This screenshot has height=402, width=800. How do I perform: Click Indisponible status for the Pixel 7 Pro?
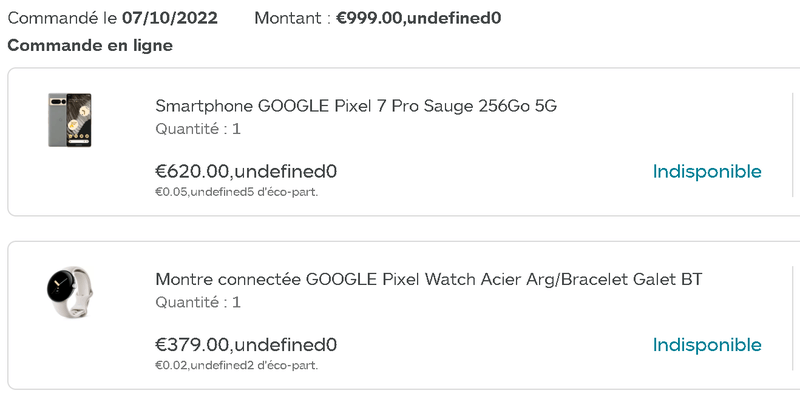(707, 172)
